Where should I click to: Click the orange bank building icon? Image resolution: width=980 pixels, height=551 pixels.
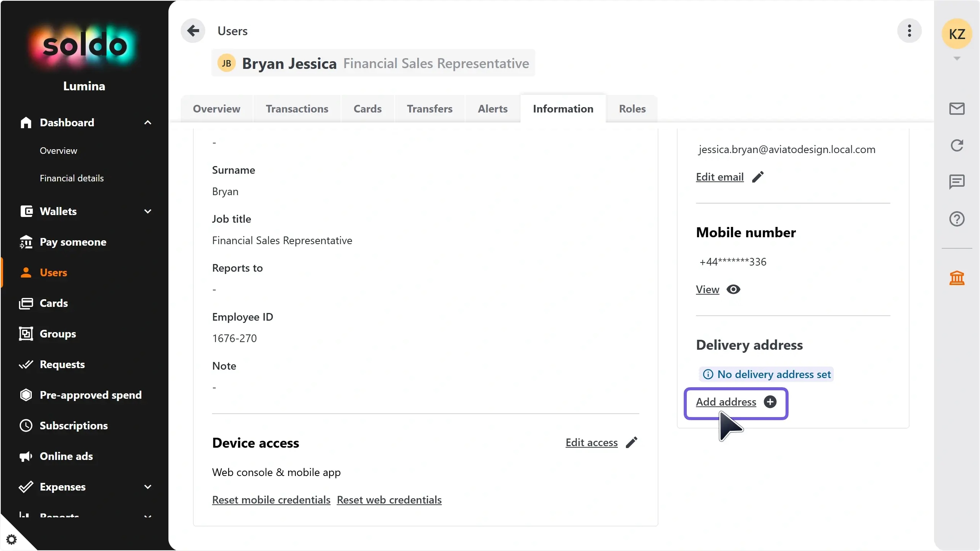957,278
